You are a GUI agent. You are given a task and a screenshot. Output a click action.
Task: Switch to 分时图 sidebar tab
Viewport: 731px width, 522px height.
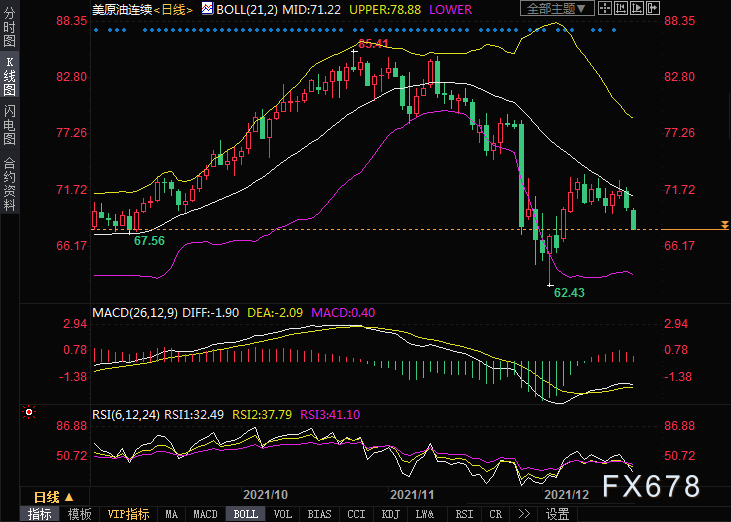pos(9,27)
